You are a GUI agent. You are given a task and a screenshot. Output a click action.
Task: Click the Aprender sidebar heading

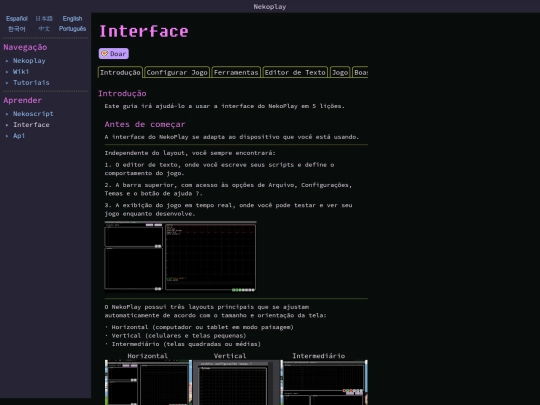pyautogui.click(x=22, y=100)
